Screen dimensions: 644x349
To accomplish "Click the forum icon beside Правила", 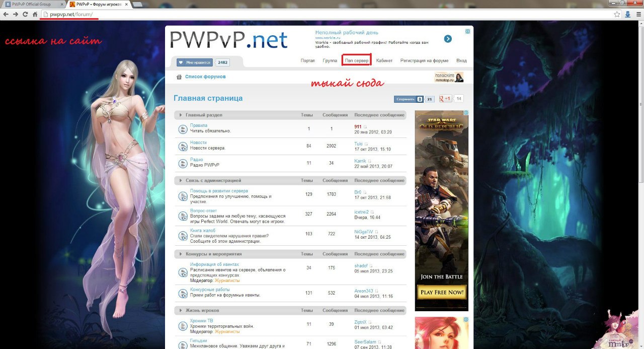I will point(183,129).
